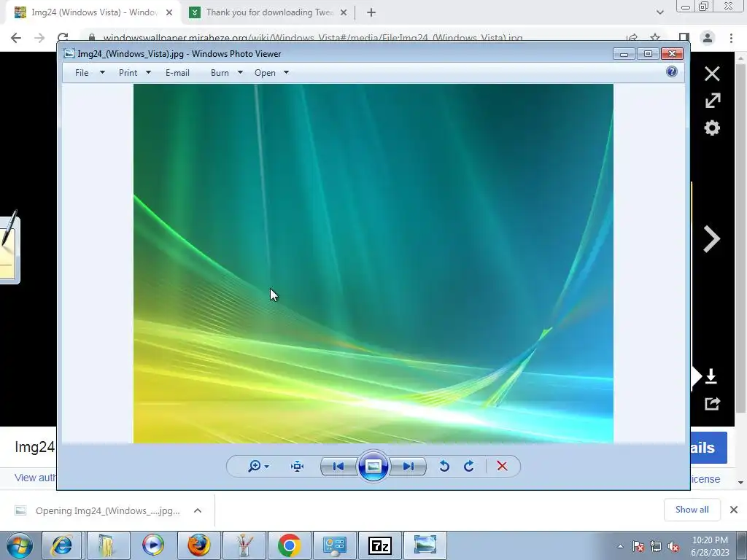The height and width of the screenshot is (560, 747).
Task: Enter fullscreen in the media viewer
Action: coord(713,101)
